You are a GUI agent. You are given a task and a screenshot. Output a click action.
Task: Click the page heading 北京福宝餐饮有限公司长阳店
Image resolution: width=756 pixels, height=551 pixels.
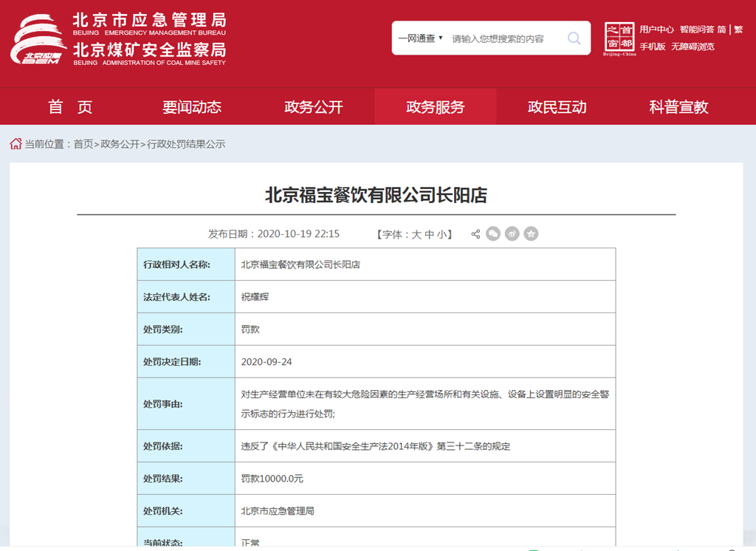click(x=376, y=195)
